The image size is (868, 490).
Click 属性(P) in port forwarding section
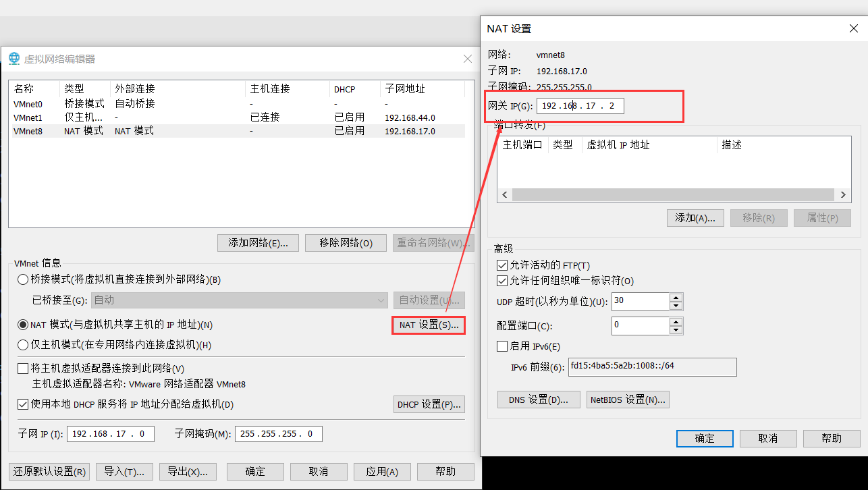(822, 218)
